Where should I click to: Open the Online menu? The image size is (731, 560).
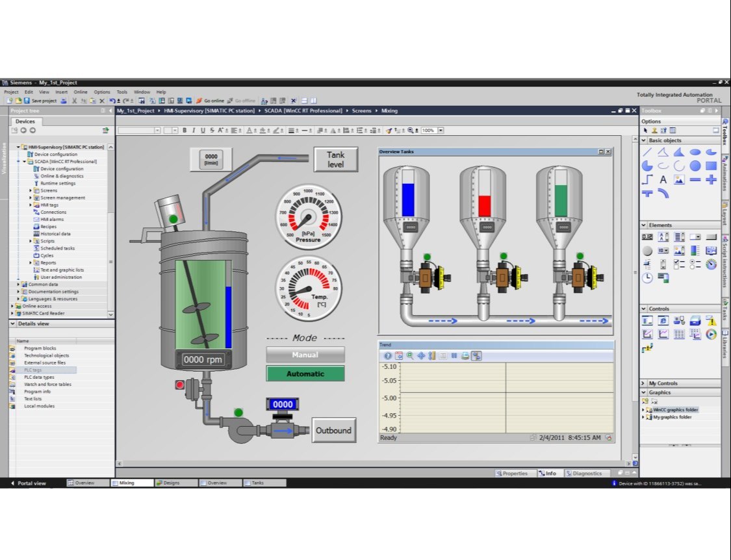point(80,92)
